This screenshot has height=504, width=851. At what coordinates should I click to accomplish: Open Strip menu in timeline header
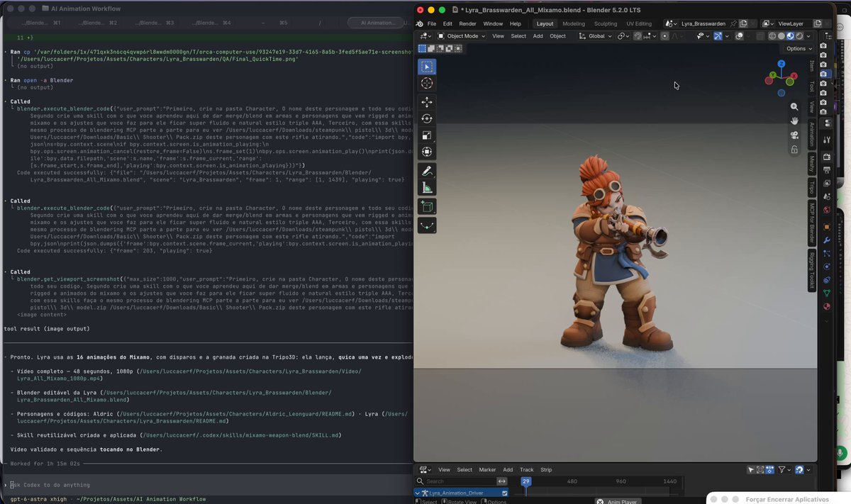[x=546, y=469]
